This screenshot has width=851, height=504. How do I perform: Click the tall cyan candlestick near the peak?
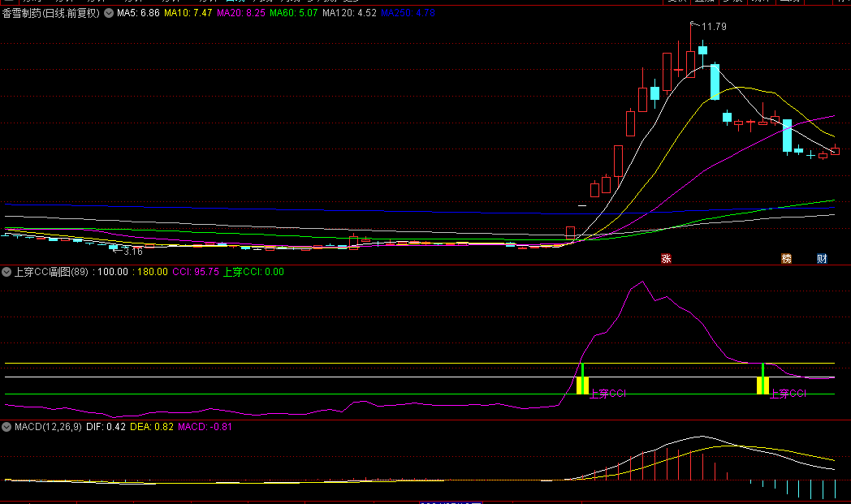[715, 81]
